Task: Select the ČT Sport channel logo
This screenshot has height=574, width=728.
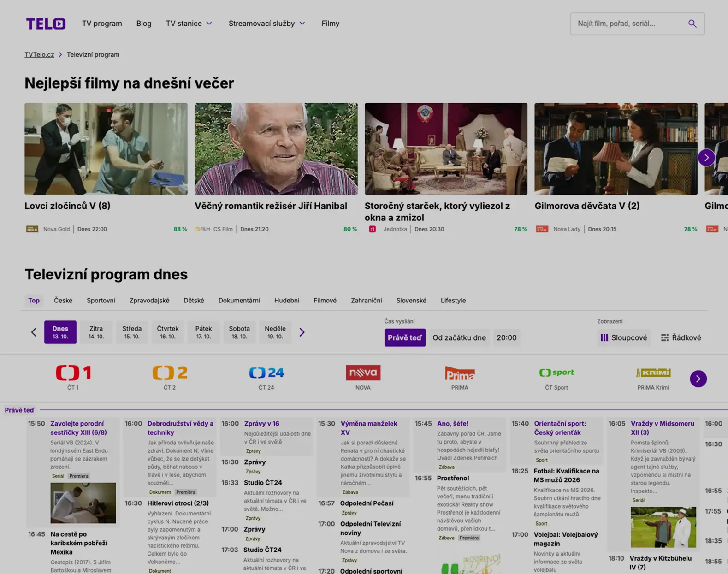Action: 556,373
